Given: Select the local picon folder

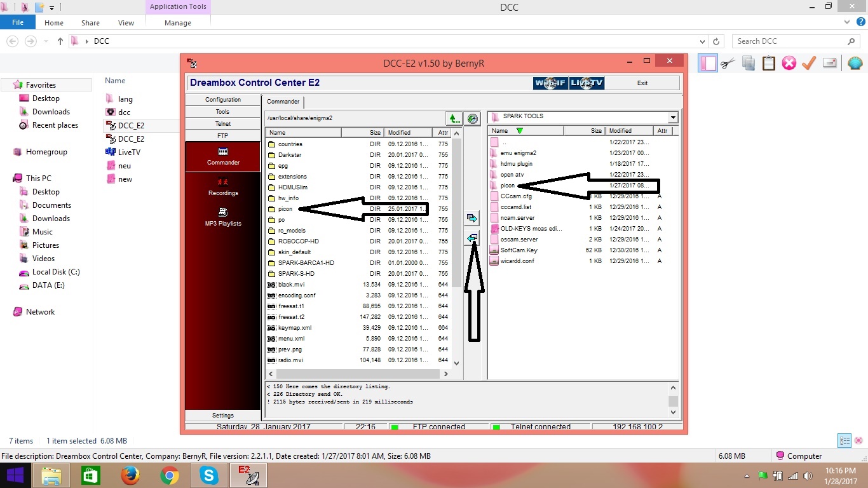Looking at the screenshot, I should coord(508,186).
